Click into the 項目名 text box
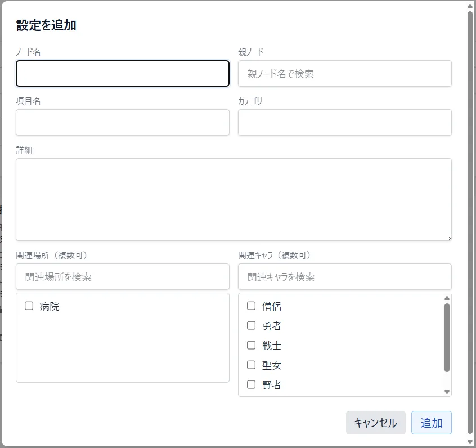 (x=123, y=122)
